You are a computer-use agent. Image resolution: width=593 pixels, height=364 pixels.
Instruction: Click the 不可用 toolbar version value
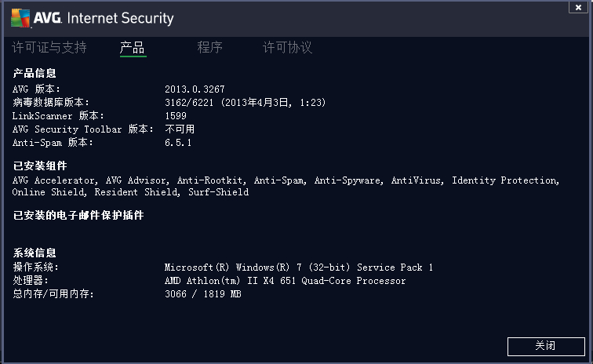click(180, 129)
